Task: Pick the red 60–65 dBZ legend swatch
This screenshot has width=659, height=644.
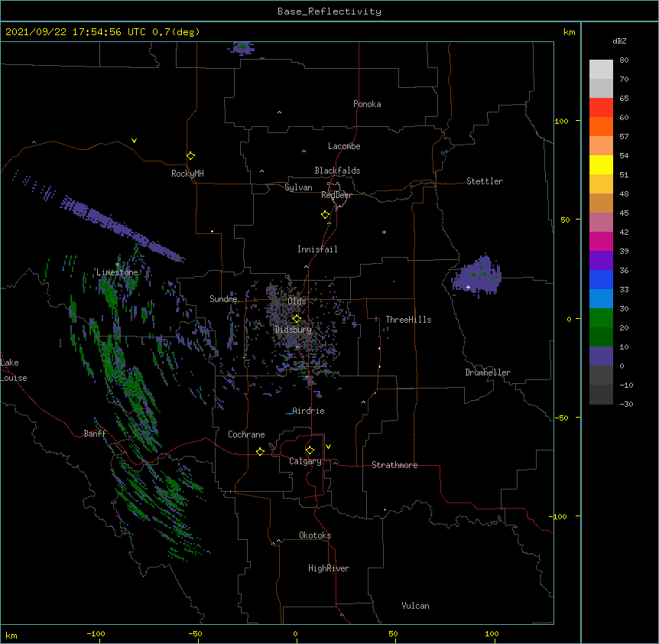Action: pos(601,107)
